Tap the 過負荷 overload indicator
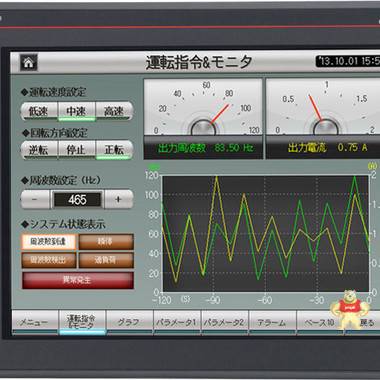The image size is (380, 380). point(106,260)
